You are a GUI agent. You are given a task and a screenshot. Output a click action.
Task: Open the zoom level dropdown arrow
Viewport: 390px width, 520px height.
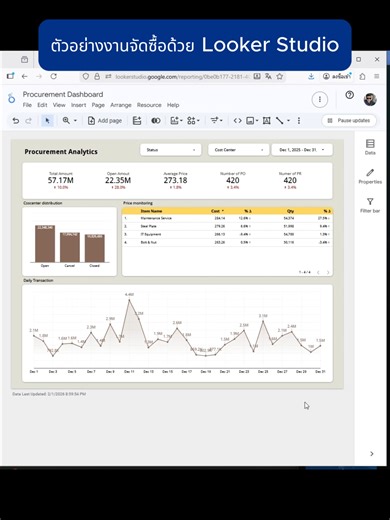[x=75, y=121]
